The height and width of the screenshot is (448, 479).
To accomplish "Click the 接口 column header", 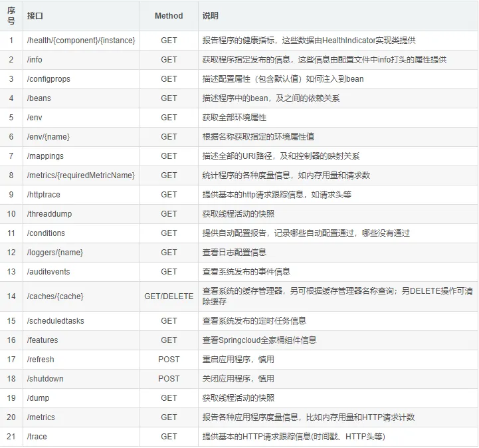I will point(35,15).
